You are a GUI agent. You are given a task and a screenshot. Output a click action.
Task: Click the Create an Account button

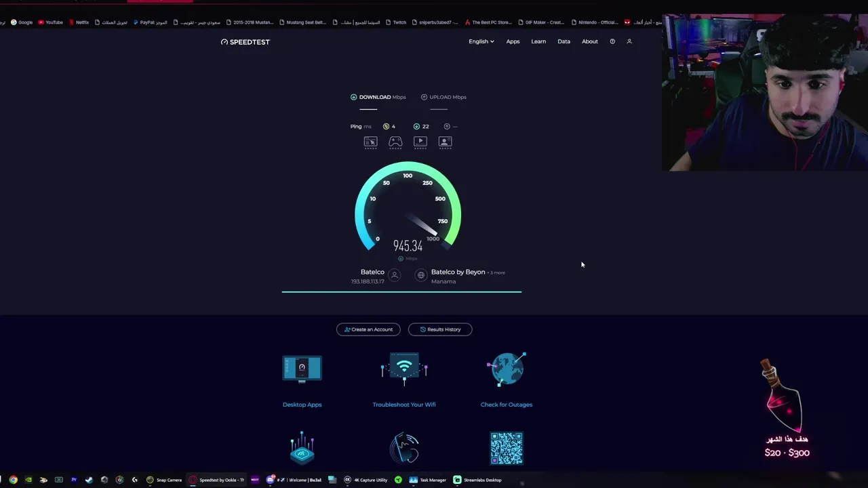pos(368,329)
